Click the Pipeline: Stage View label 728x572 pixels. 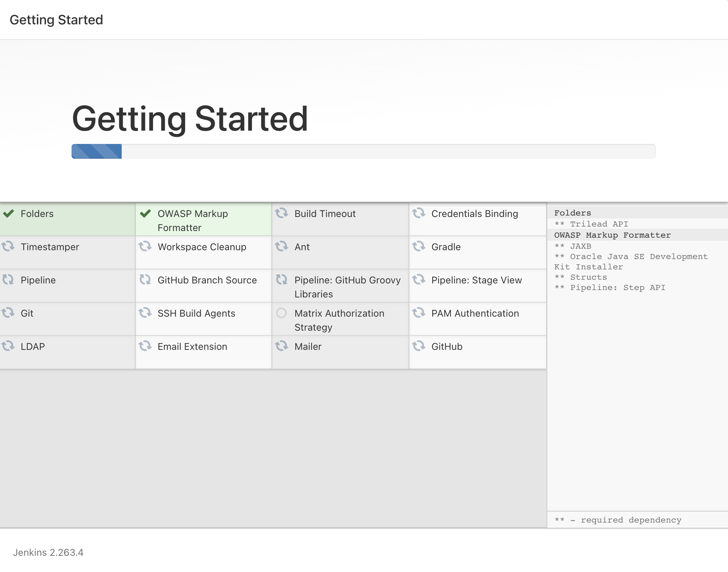(x=476, y=280)
